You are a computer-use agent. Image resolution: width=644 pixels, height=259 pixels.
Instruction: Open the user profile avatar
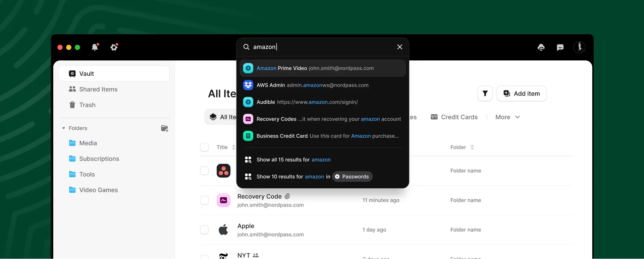tap(579, 47)
